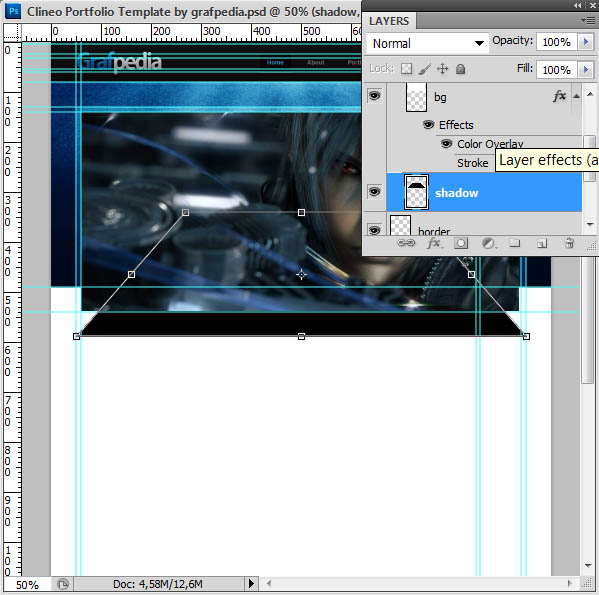Collapse the bg layer effects list
599x595 pixels.
(x=576, y=96)
